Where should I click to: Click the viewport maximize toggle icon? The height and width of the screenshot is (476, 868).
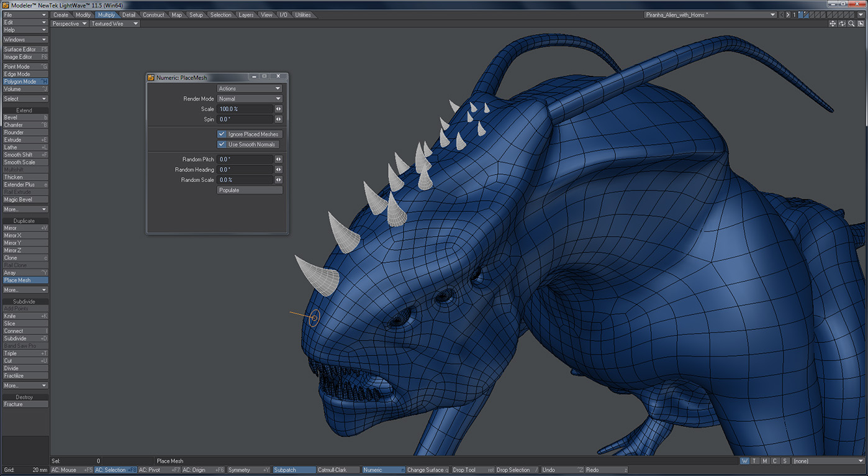861,24
